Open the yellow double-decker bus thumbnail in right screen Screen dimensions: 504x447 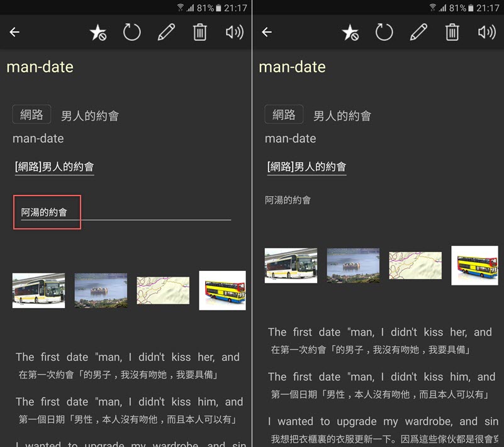475,265
